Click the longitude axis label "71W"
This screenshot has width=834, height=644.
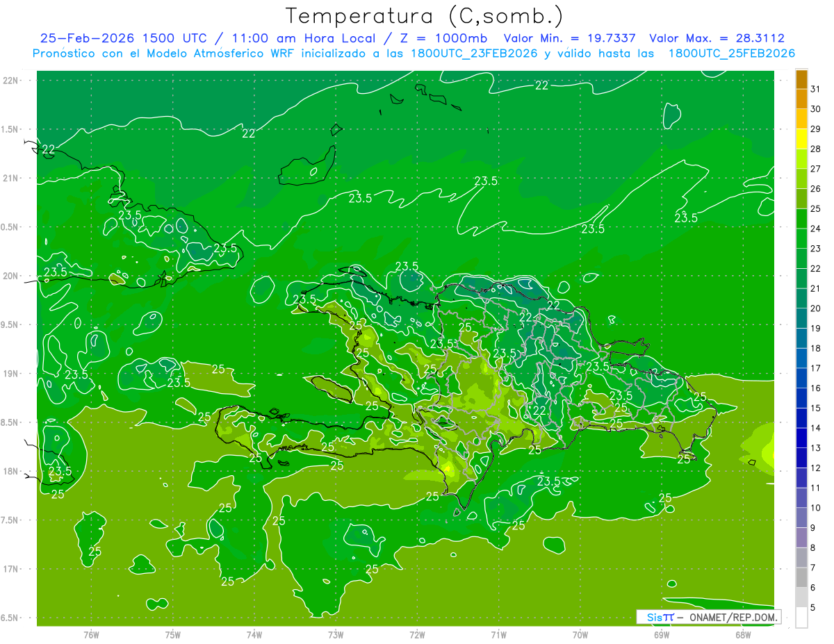point(498,634)
